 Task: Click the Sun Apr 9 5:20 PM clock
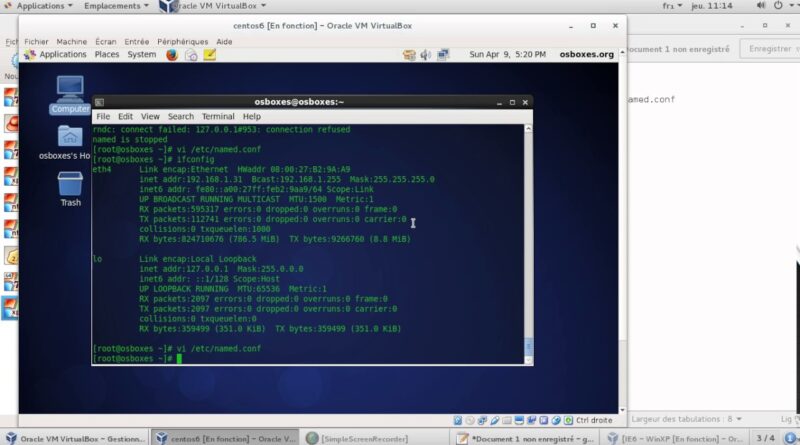(507, 54)
